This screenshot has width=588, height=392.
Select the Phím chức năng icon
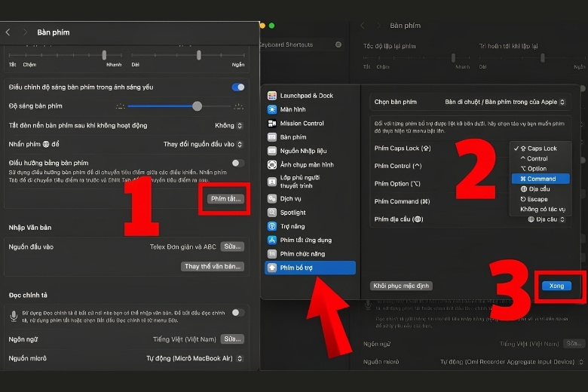[272, 254]
